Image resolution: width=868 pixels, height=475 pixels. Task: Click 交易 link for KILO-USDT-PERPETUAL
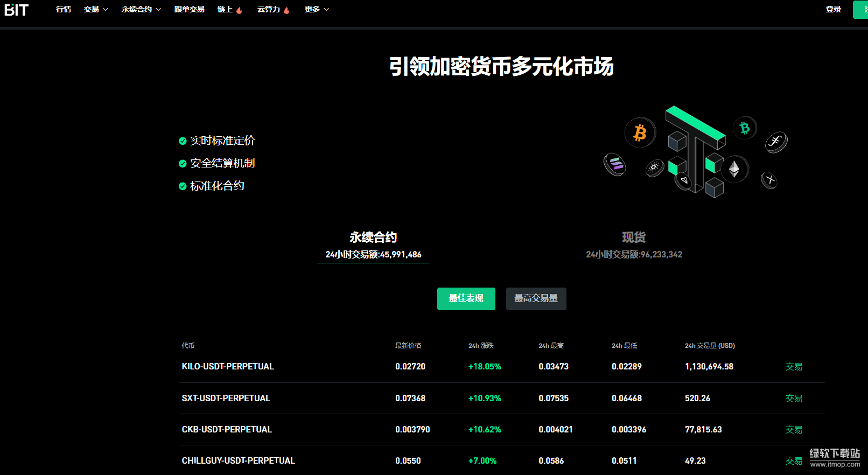click(794, 367)
